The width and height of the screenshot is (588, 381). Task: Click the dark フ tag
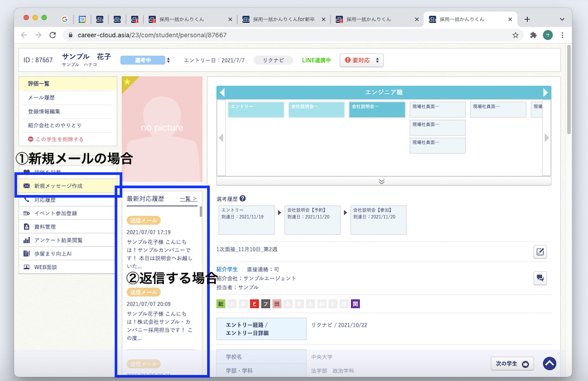click(266, 304)
